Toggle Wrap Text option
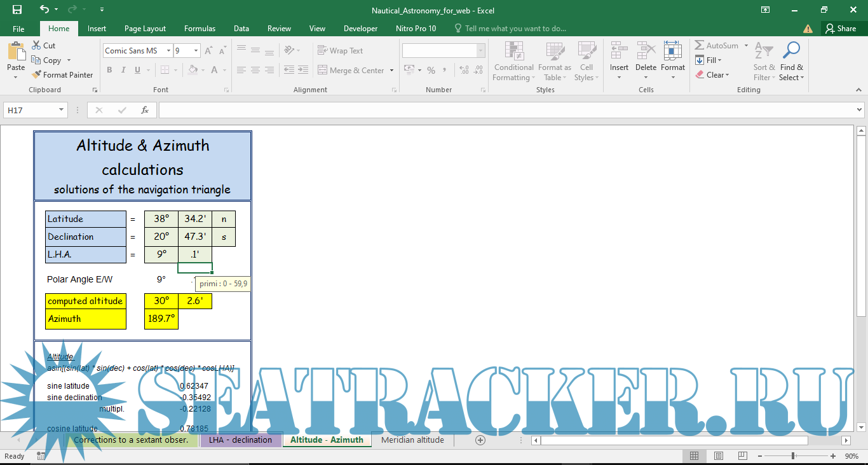Image resolution: width=868 pixels, height=465 pixels. [x=340, y=51]
